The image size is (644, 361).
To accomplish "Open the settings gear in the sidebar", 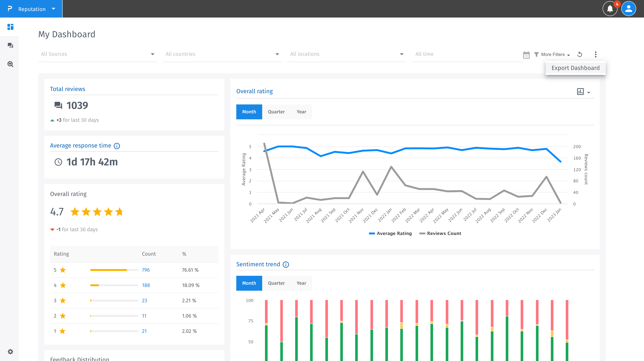I will click(x=10, y=351).
